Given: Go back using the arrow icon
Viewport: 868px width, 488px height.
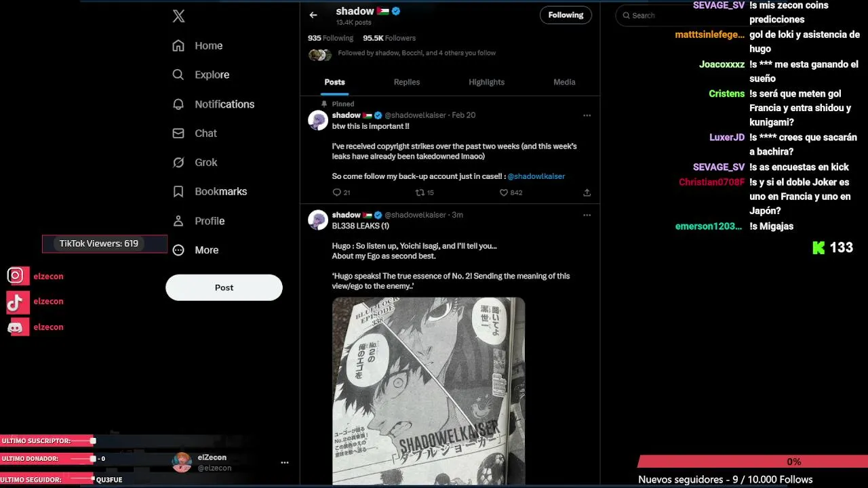Looking at the screenshot, I should (313, 15).
